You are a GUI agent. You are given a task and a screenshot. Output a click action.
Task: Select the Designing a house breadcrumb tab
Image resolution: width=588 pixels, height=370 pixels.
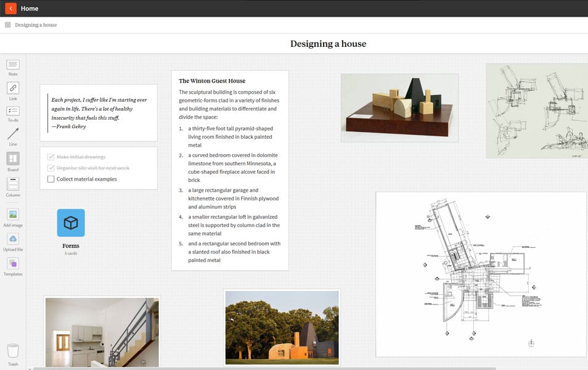click(x=35, y=25)
